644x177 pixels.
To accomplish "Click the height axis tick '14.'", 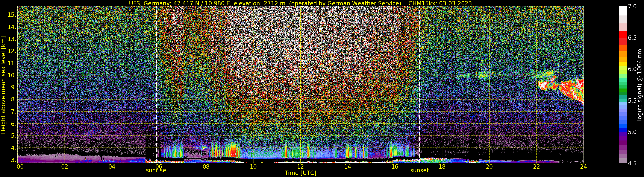I will 12,27.
